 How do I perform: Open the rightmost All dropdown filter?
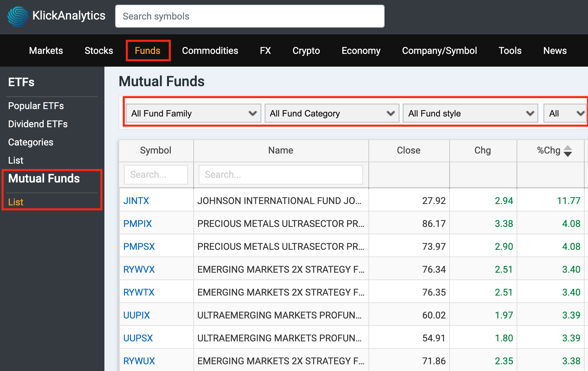pyautogui.click(x=566, y=113)
